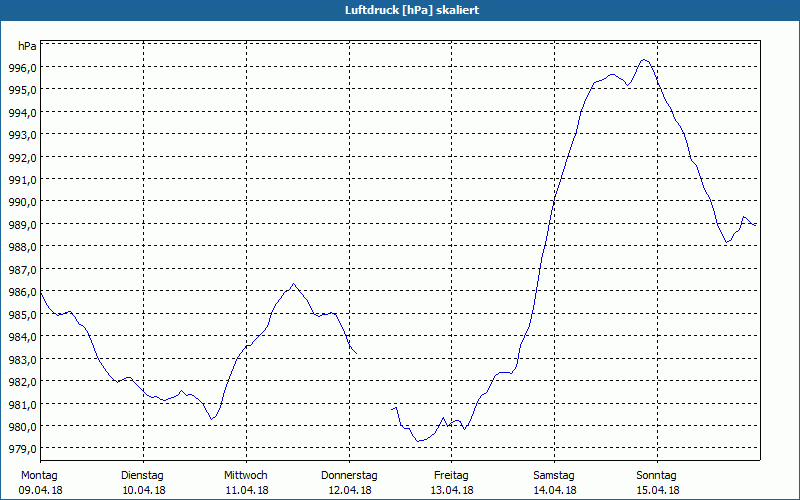The width and height of the screenshot is (800, 500).
Task: Click the Samstag day label
Action: tap(554, 476)
